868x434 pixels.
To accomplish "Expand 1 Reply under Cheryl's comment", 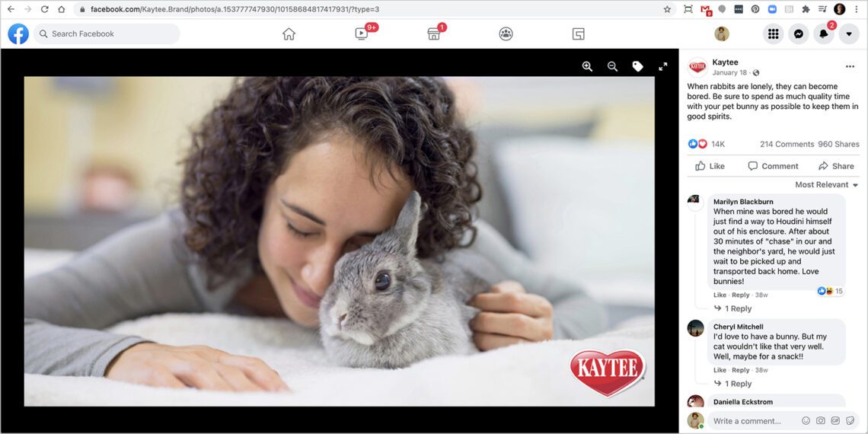I will pos(733,384).
